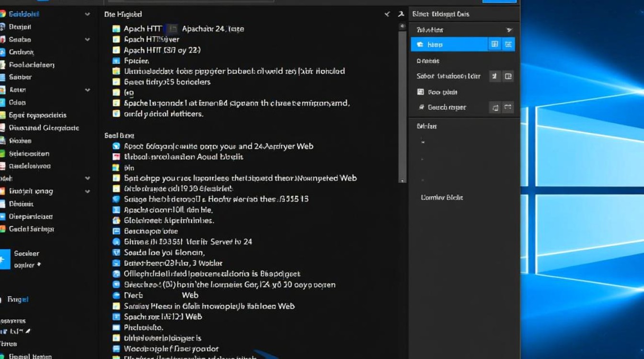Click the icon beside the 'Phclrodeto' entry
The height and width of the screenshot is (359, 644).
tap(116, 328)
